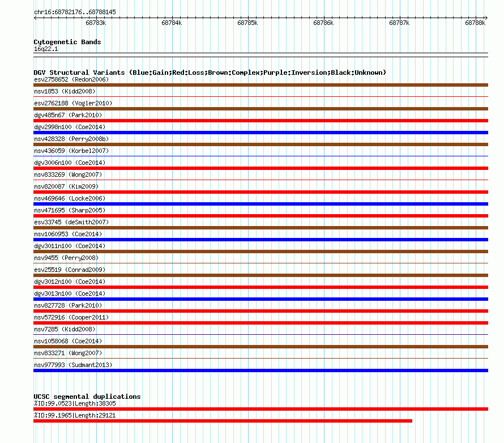Click the 68786k ruler tick label

tap(323, 23)
